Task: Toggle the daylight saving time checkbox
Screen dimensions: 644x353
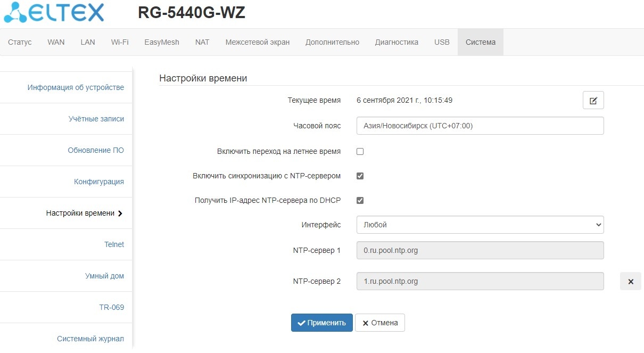Action: pyautogui.click(x=360, y=151)
